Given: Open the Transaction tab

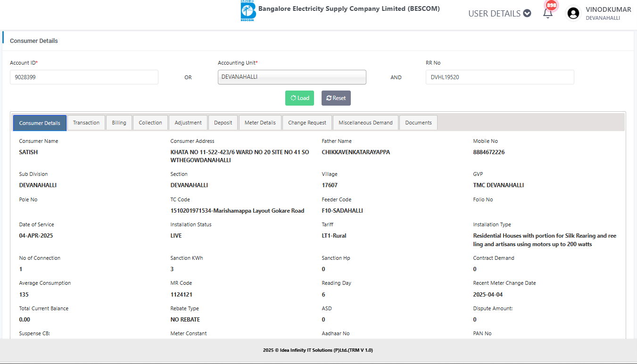Looking at the screenshot, I should point(86,123).
